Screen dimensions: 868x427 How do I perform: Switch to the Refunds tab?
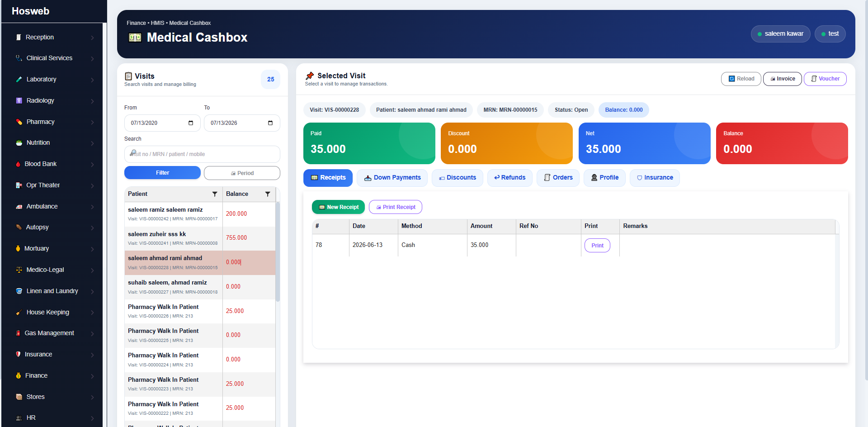(510, 178)
